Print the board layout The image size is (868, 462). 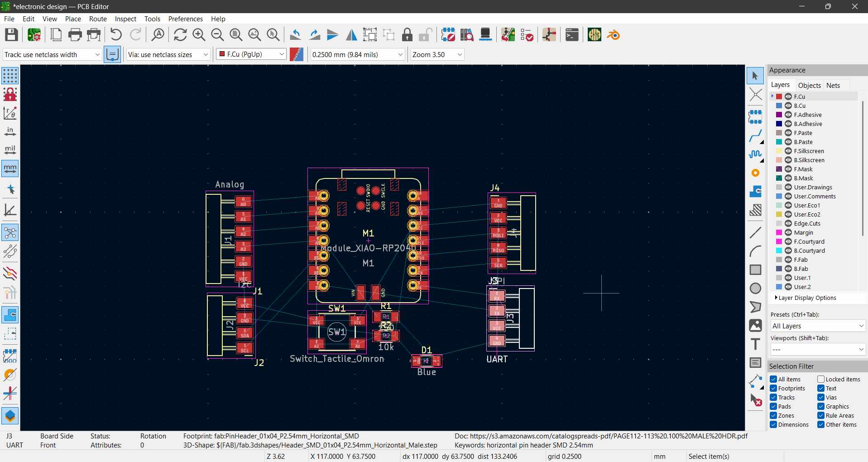coord(74,34)
